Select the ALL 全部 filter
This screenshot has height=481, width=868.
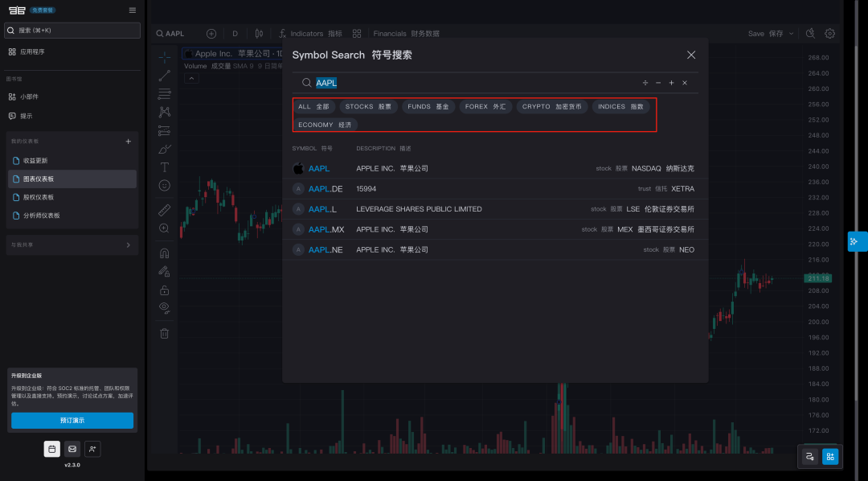tap(314, 106)
